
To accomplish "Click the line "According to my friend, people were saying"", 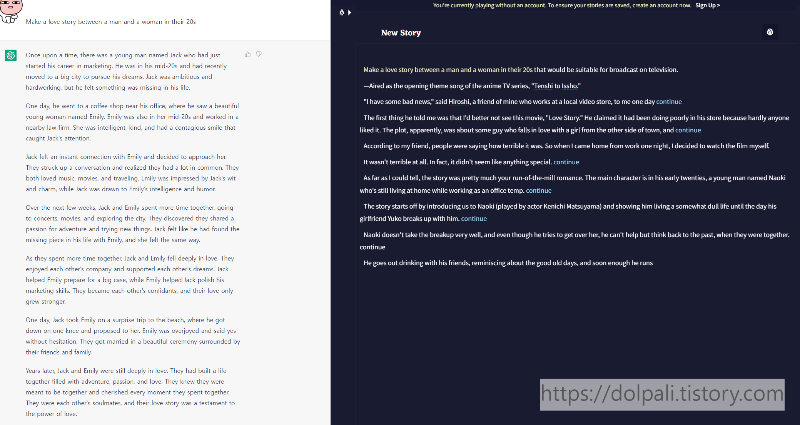I will (566, 146).
